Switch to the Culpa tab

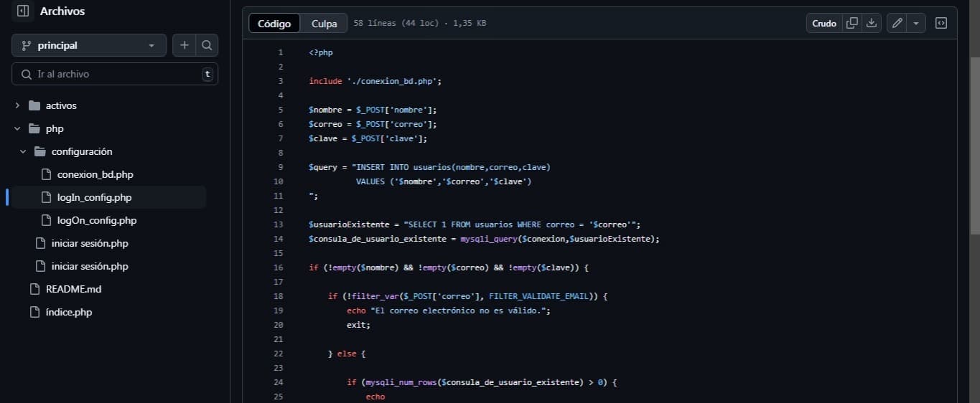tap(325, 24)
